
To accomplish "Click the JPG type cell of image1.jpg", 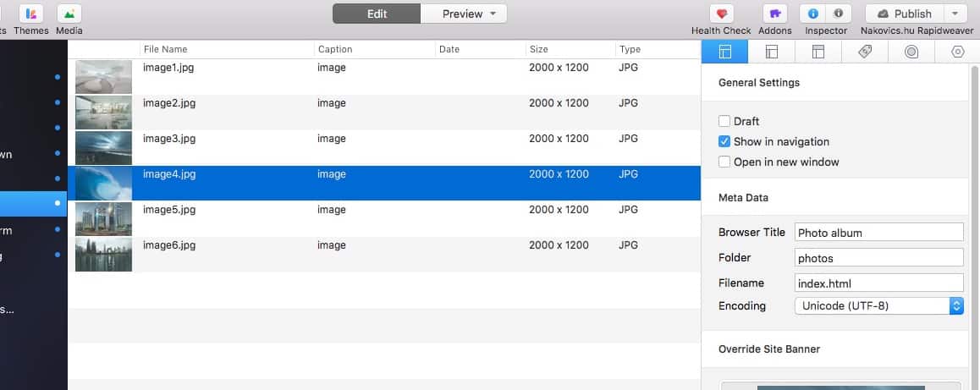I will [628, 68].
